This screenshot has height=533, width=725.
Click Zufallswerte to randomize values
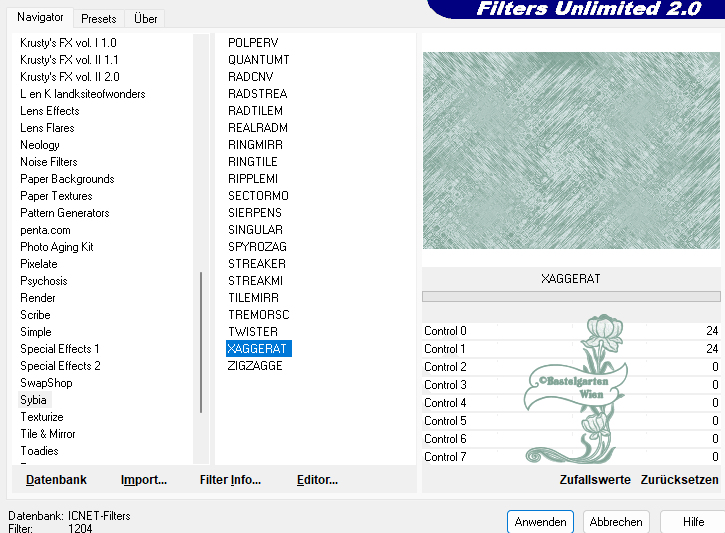click(595, 480)
